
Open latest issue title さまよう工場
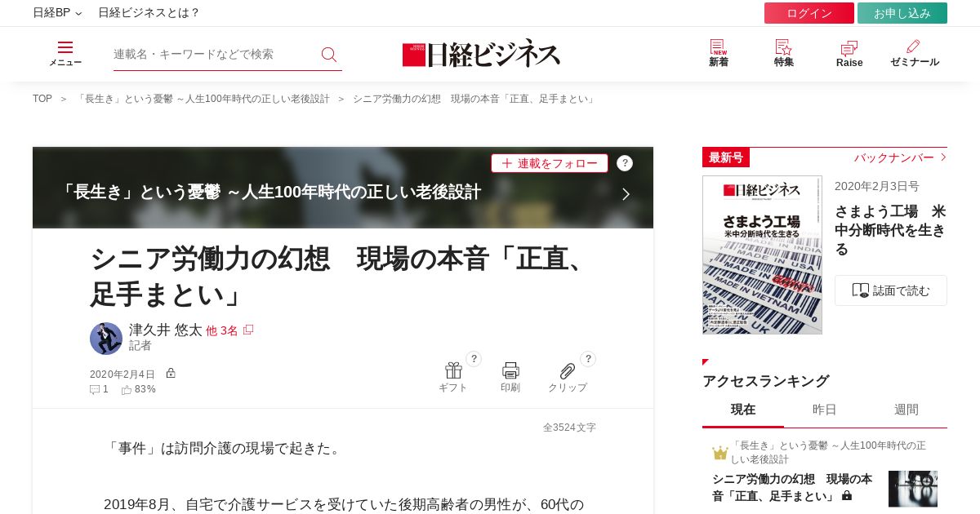[890, 230]
